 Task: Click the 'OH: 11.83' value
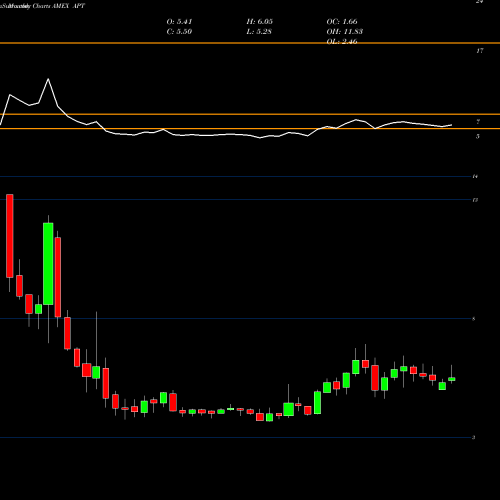pyautogui.click(x=345, y=32)
